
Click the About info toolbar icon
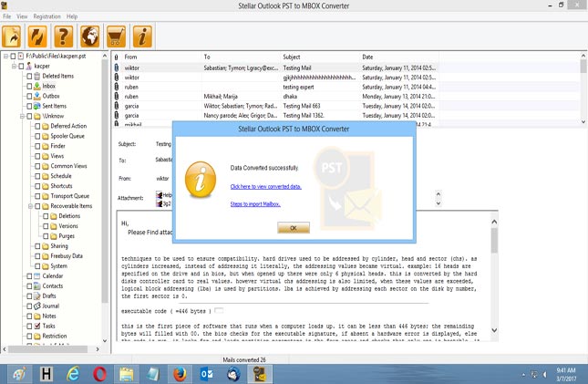142,36
